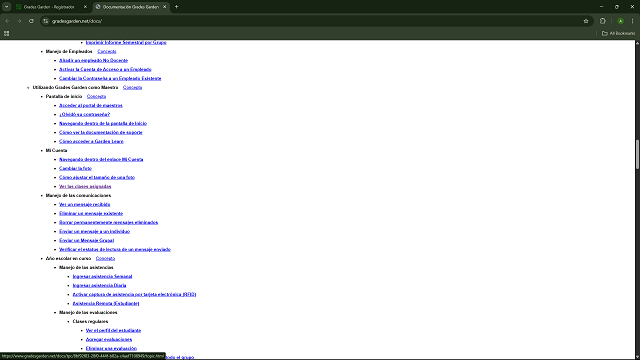Click the vertical scrollbar thumb
This screenshot has width=640, height=360.
[x=637, y=154]
